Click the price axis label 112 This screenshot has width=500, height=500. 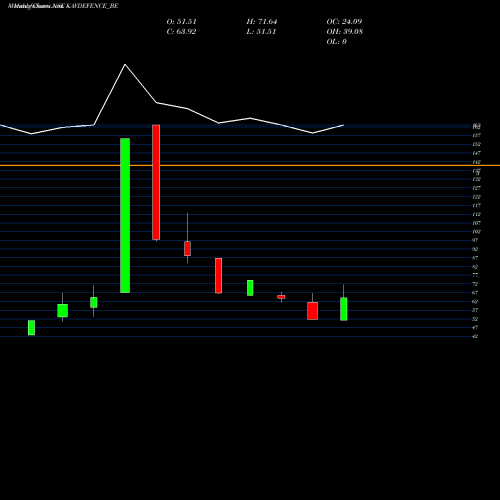click(x=476, y=214)
